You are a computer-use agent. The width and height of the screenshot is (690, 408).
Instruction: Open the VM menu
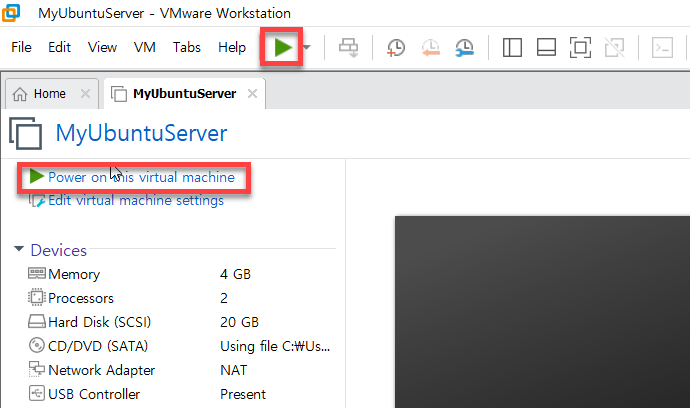pos(144,47)
